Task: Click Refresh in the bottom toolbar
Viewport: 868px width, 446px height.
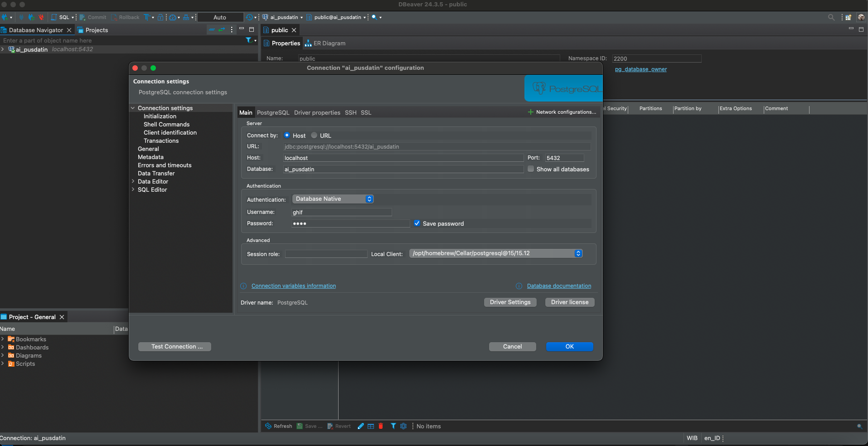Action: (x=279, y=426)
